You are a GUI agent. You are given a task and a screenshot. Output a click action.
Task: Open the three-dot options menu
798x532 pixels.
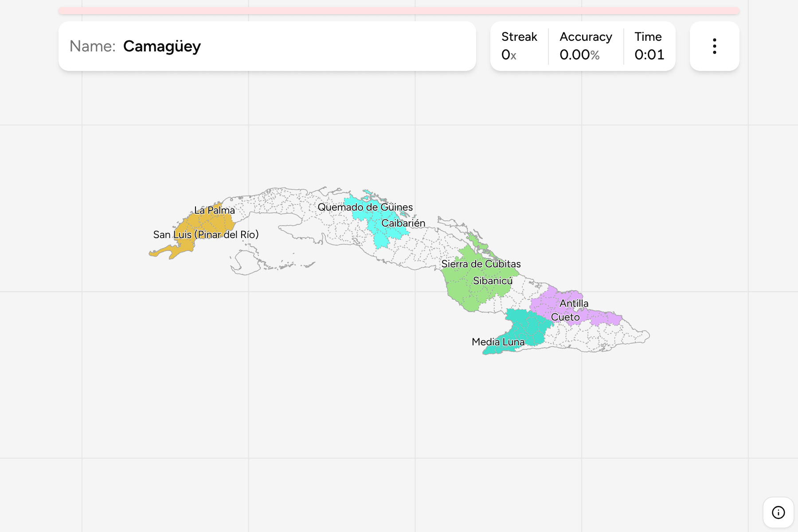pos(714,46)
